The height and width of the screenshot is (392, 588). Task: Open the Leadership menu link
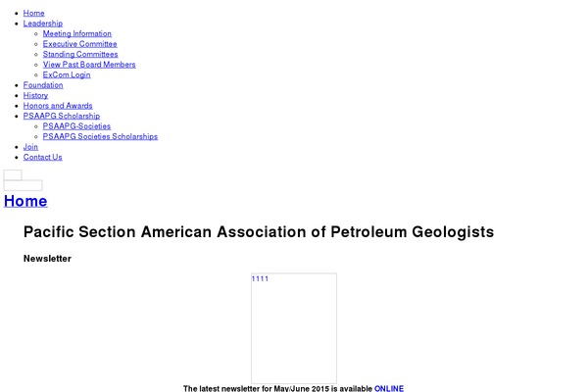(43, 24)
